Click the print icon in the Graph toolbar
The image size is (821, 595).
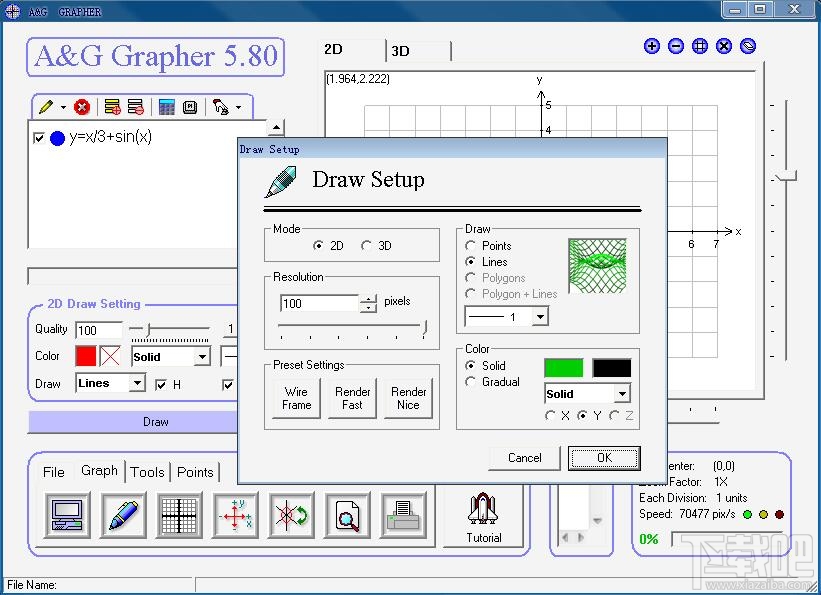click(x=403, y=515)
